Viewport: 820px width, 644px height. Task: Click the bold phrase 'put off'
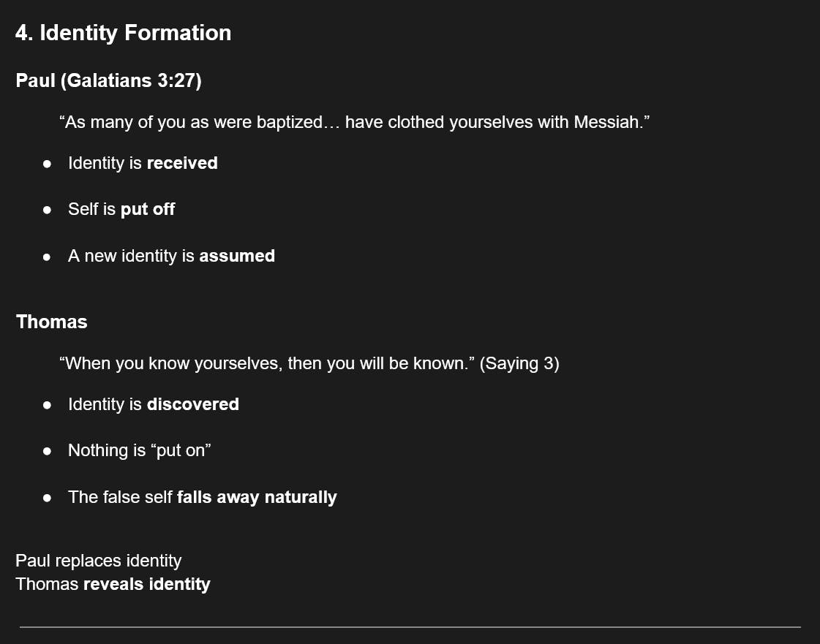click(x=148, y=210)
